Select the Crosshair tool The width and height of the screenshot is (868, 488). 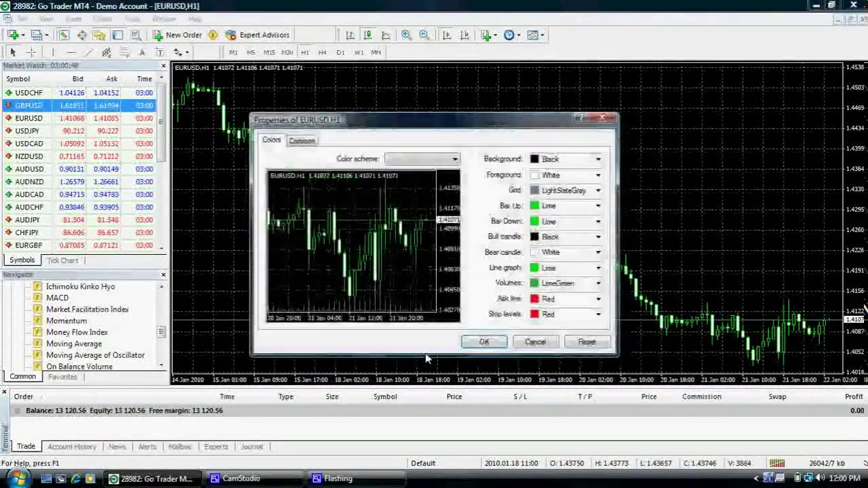coord(31,52)
